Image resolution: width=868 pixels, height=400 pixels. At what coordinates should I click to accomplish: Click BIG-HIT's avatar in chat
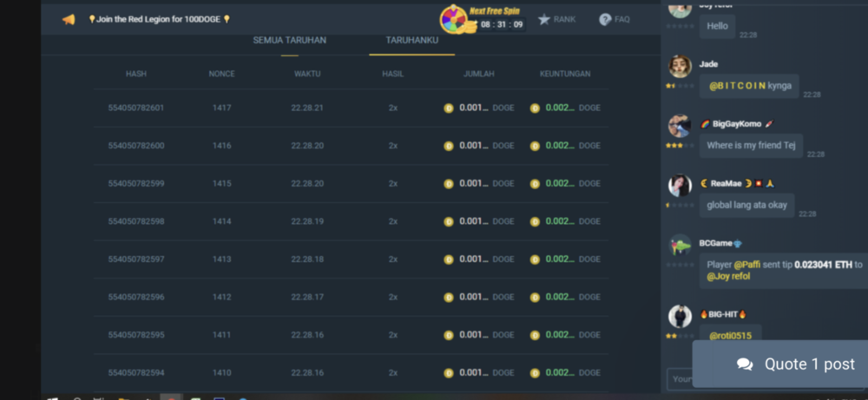680,316
